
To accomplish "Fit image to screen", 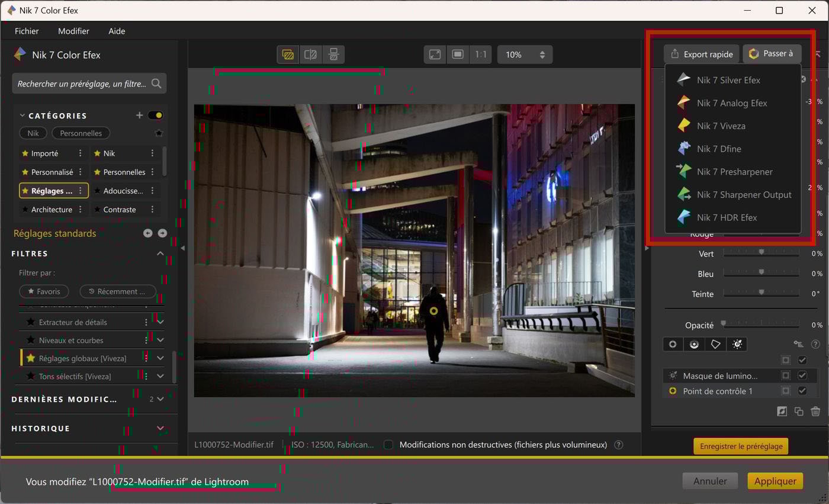I will 435,54.
